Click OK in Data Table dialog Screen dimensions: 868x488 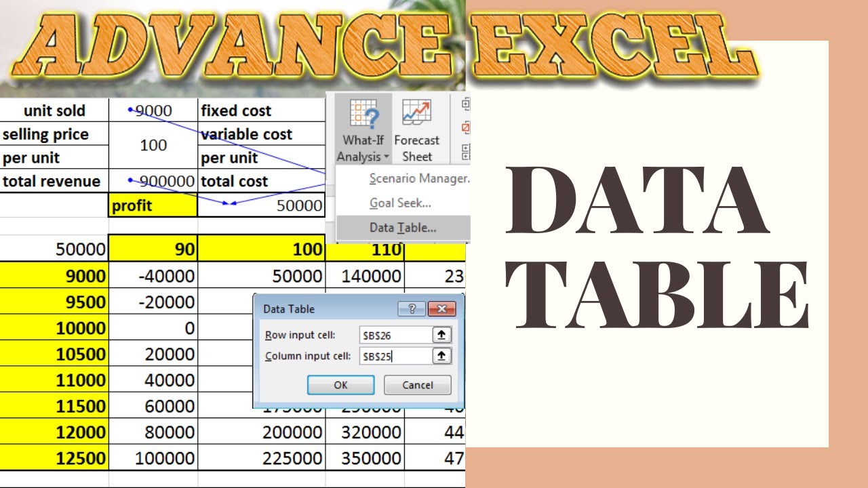(x=340, y=385)
